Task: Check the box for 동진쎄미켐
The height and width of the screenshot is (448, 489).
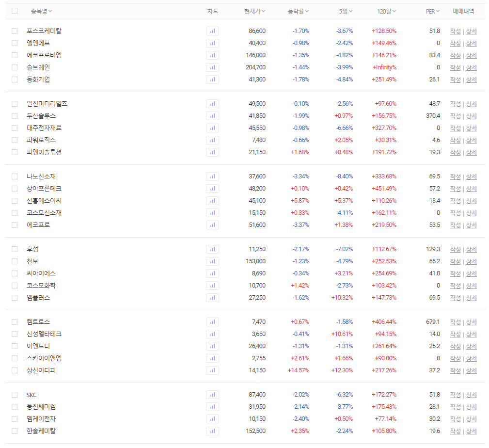Action: [x=15, y=407]
